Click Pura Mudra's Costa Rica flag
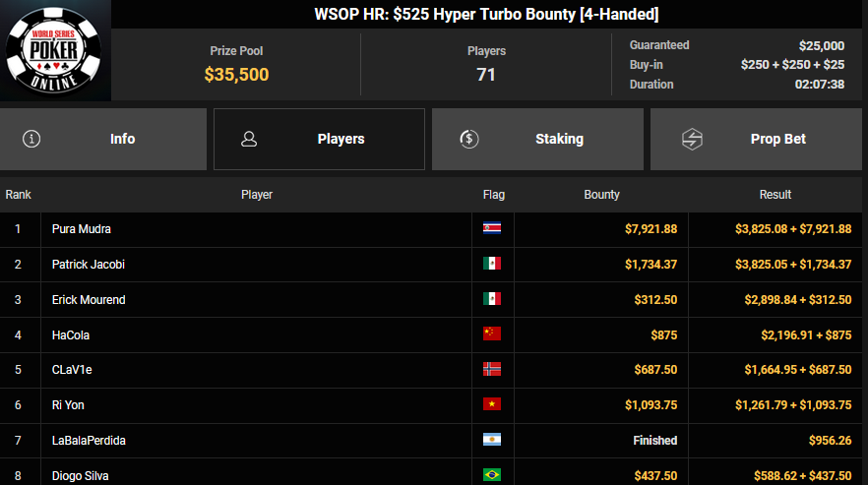The image size is (868, 485). click(x=492, y=228)
